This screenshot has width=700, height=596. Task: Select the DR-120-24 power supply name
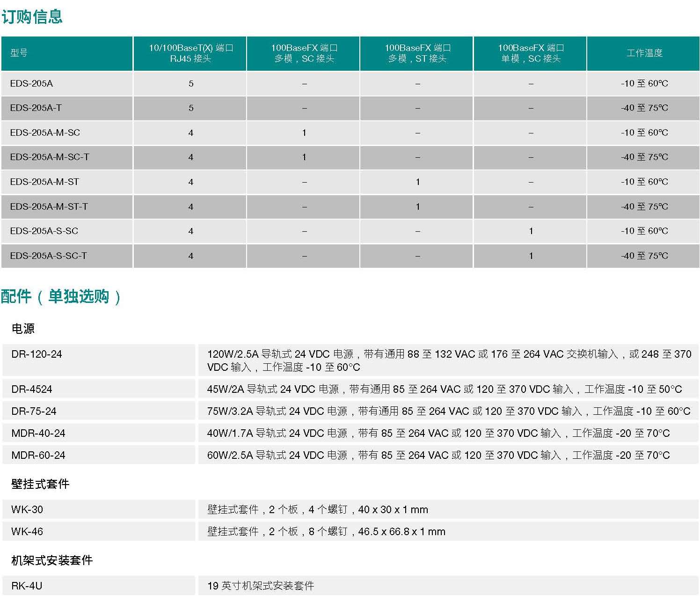[x=36, y=354]
